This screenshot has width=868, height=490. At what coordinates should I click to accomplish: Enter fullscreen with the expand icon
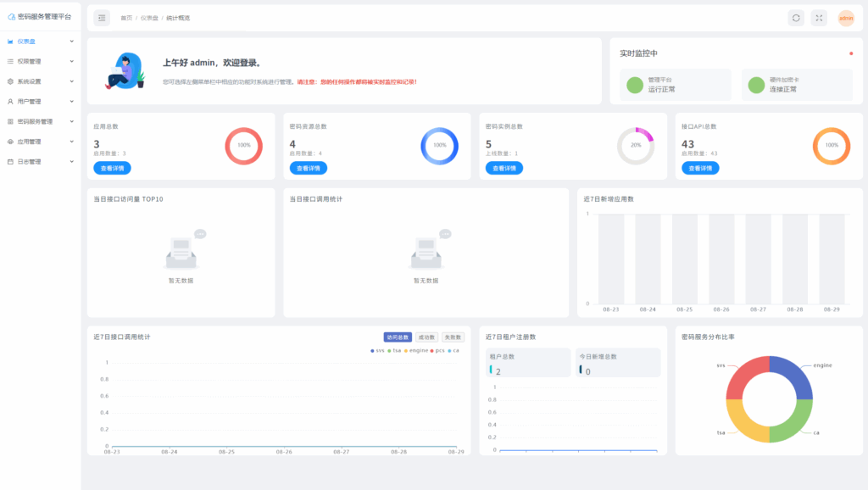pos(819,18)
